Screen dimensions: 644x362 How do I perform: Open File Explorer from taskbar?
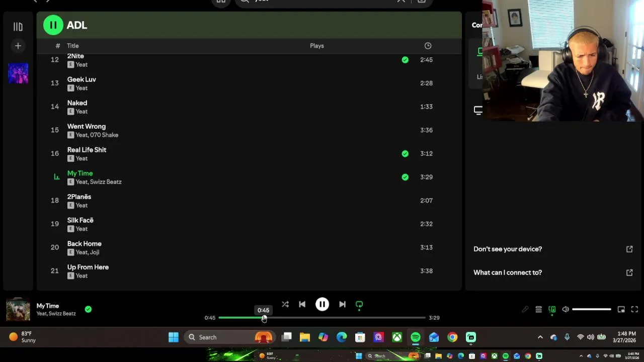tap(305, 337)
